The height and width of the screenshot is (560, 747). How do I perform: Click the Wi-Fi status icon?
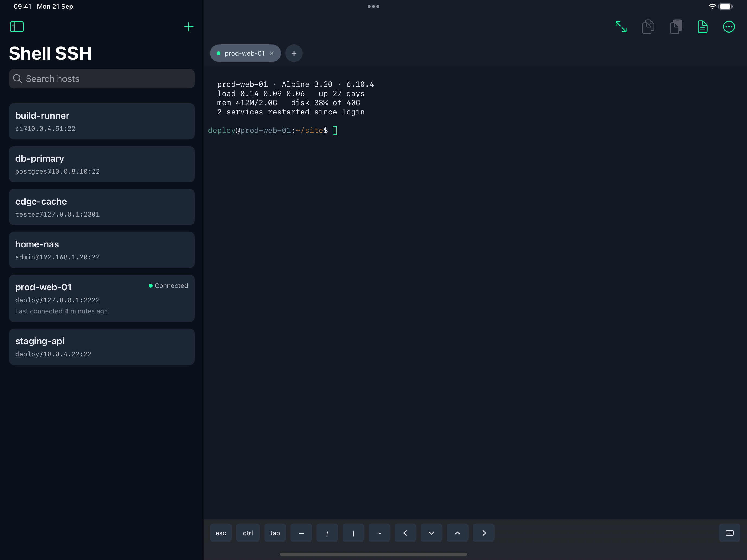click(712, 7)
